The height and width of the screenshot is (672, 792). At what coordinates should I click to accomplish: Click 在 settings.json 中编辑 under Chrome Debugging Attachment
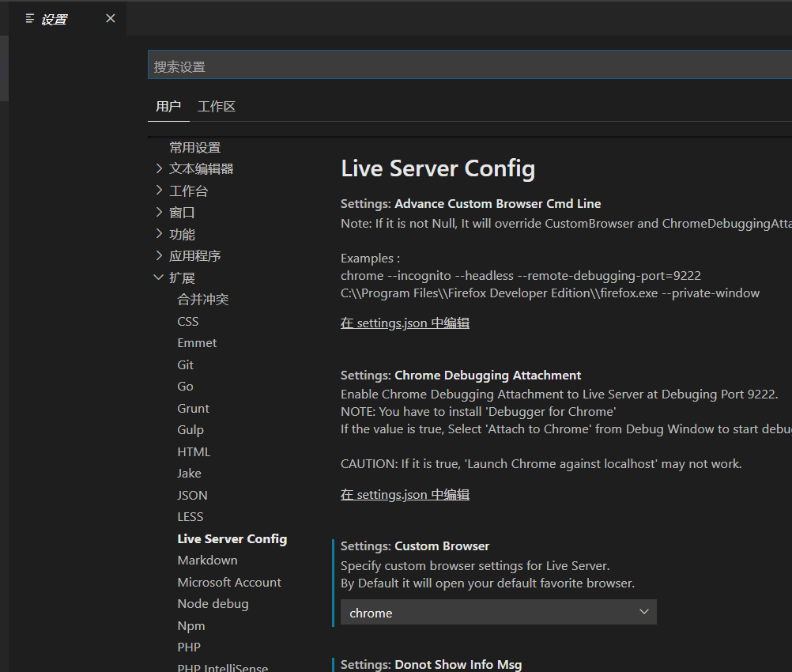click(405, 494)
